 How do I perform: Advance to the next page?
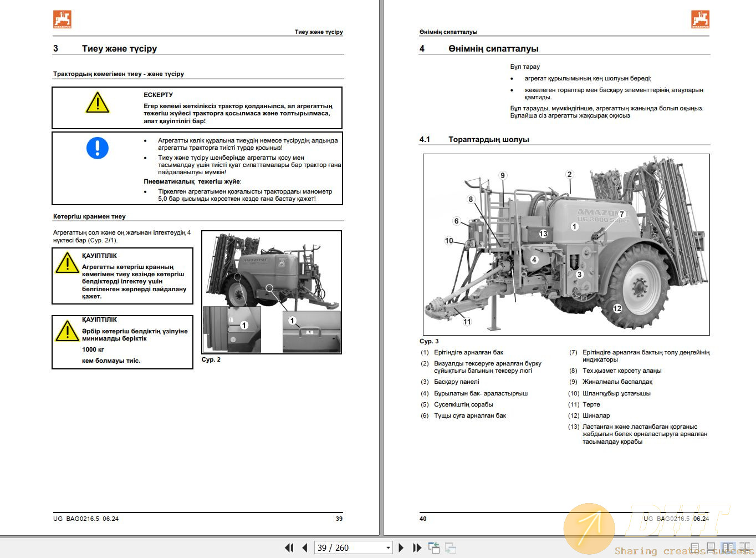pos(401,547)
